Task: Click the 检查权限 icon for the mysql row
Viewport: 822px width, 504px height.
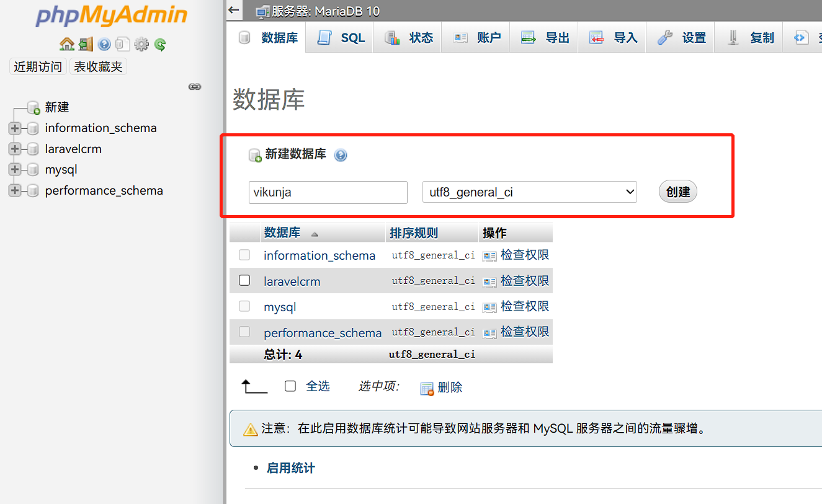Action: click(x=489, y=307)
